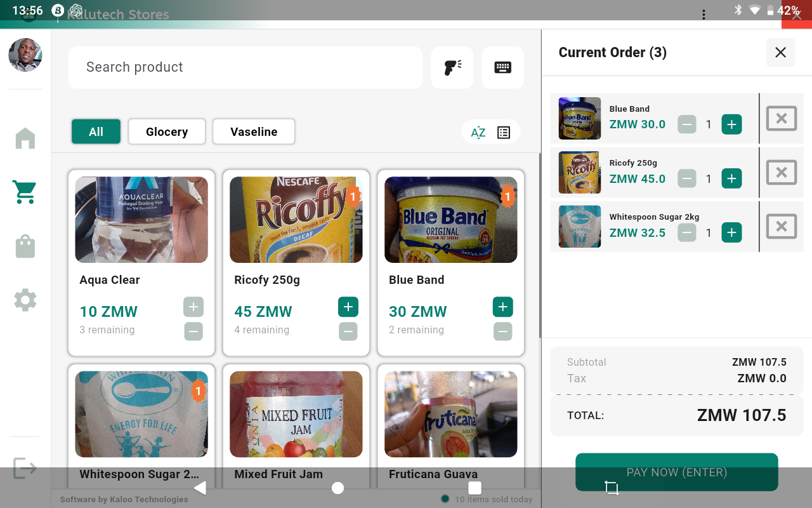
Task: Click the screenshot crop icon
Action: 612,488
